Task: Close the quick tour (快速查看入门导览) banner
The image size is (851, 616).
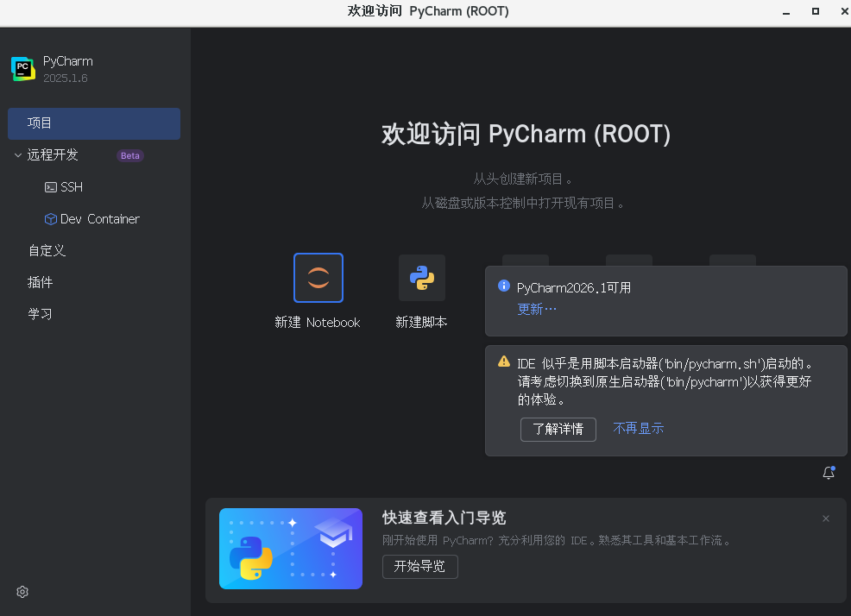Action: click(825, 519)
